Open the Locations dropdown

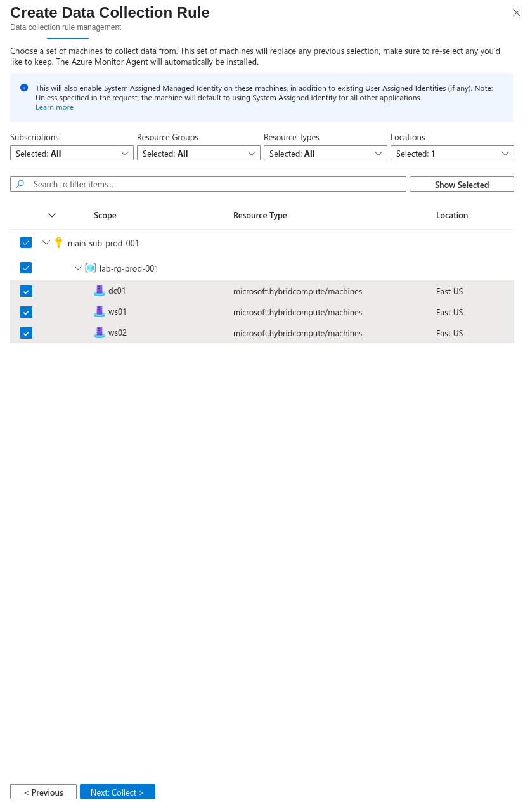pos(452,153)
